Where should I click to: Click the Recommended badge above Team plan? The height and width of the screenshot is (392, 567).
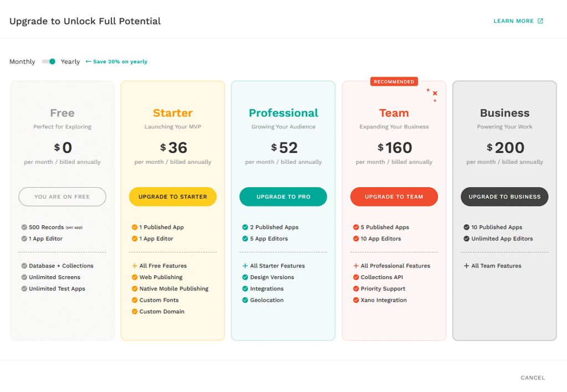click(x=394, y=81)
